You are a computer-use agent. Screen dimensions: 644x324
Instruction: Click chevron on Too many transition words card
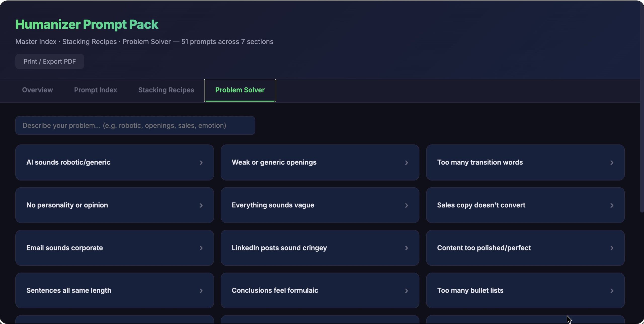click(612, 163)
